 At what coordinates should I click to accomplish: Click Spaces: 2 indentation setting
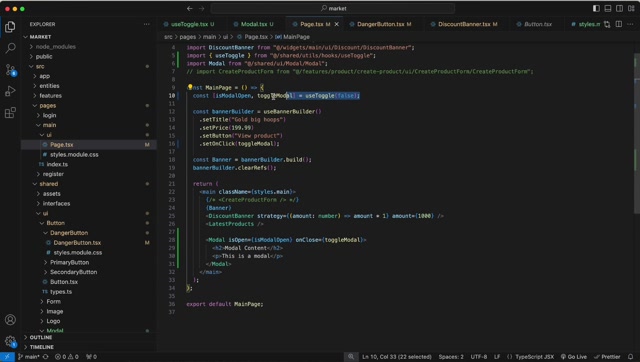(x=451, y=357)
